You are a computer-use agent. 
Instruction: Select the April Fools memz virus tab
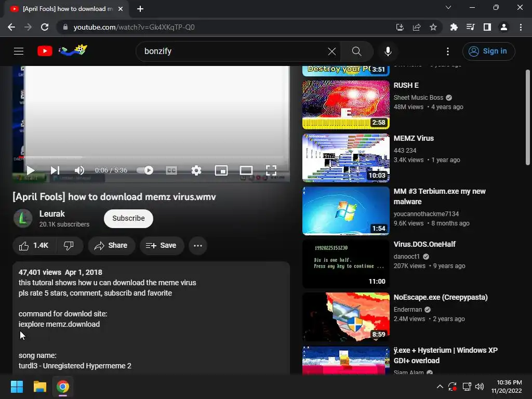pos(67,9)
